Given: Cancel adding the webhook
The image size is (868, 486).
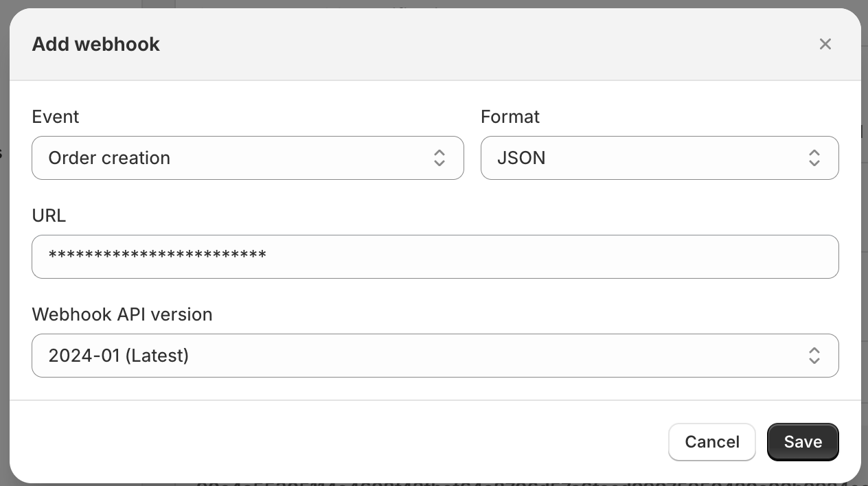Looking at the screenshot, I should click(x=711, y=441).
